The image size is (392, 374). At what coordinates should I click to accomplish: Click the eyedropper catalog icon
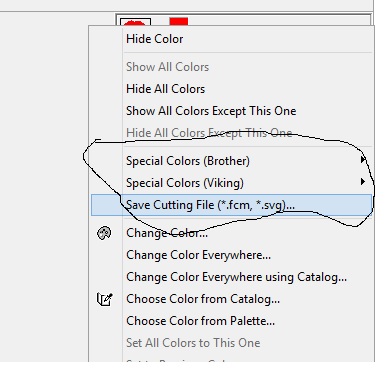coord(104,299)
